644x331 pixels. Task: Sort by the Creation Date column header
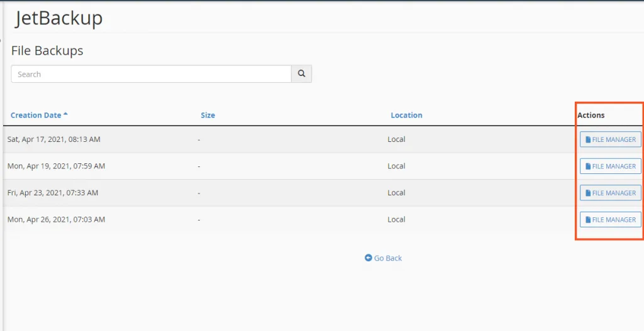point(36,115)
